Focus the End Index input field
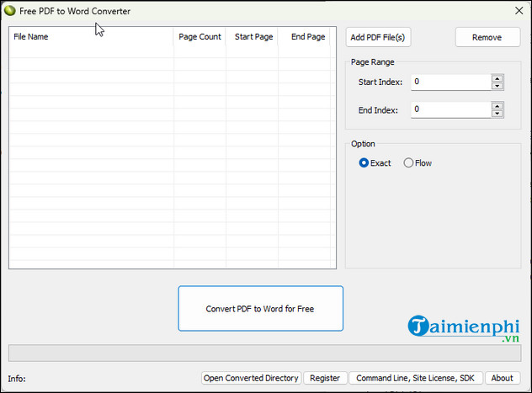The width and height of the screenshot is (532, 393). (x=451, y=109)
